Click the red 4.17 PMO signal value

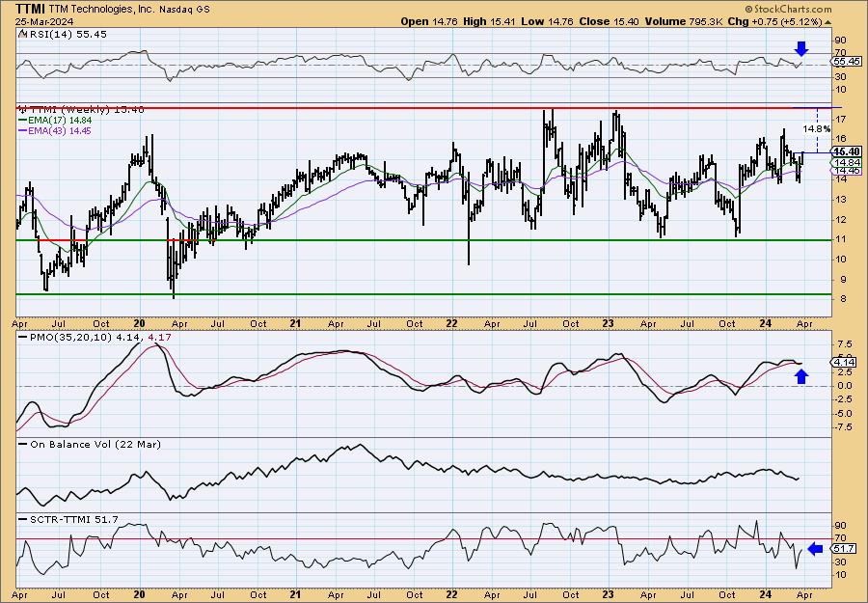tap(160, 337)
